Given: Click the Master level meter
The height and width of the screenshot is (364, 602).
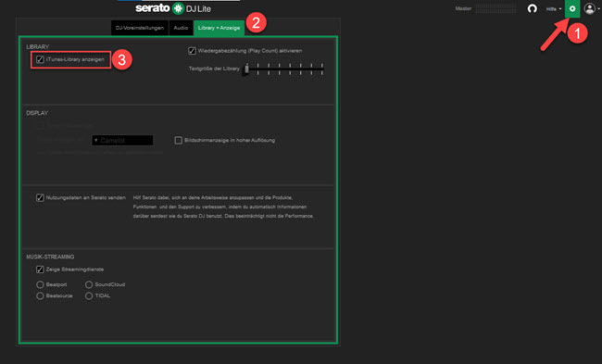Looking at the screenshot, I should click(x=496, y=8).
